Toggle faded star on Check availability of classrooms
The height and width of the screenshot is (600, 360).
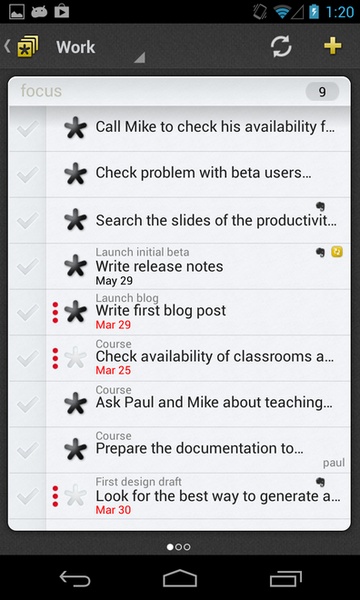coord(75,357)
